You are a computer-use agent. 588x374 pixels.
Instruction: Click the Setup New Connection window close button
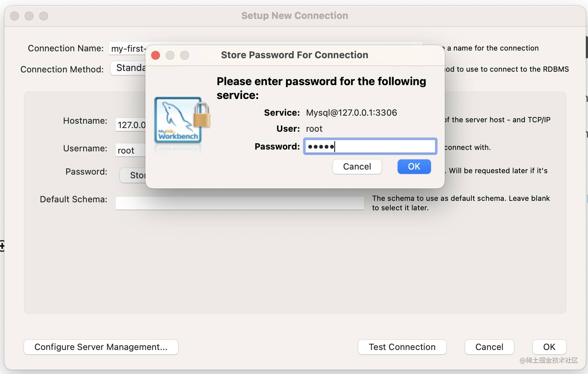[15, 16]
